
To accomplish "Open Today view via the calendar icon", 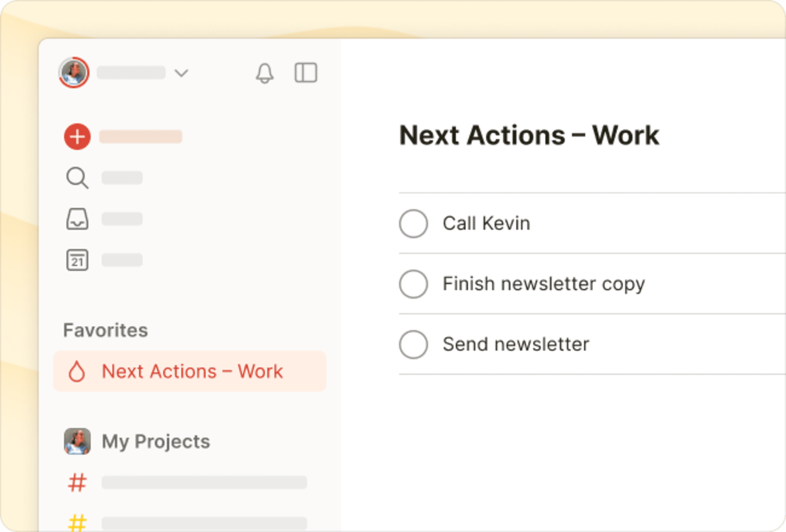I will pyautogui.click(x=77, y=260).
